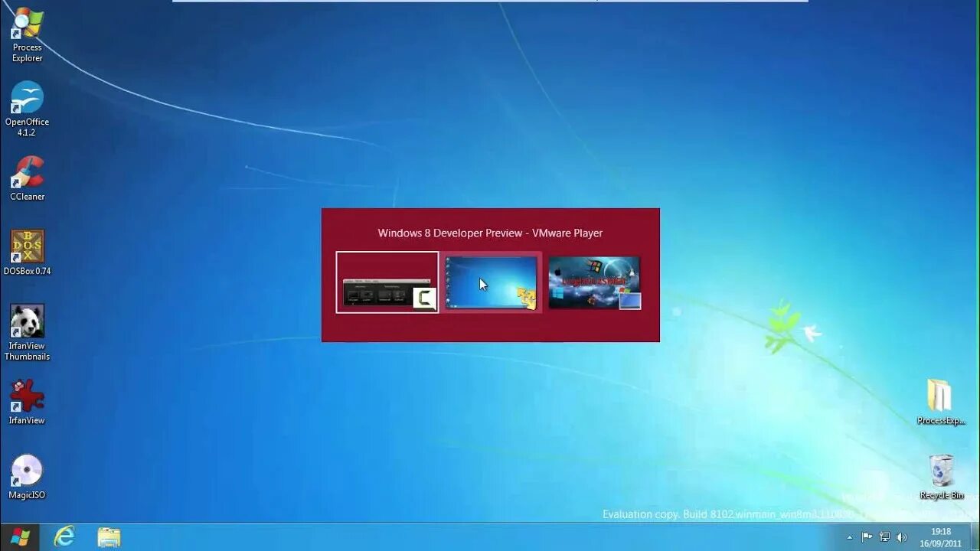Viewport: 980px width, 551px height.
Task: Open the ProcessExp folder on the desktop
Action: [x=941, y=402]
